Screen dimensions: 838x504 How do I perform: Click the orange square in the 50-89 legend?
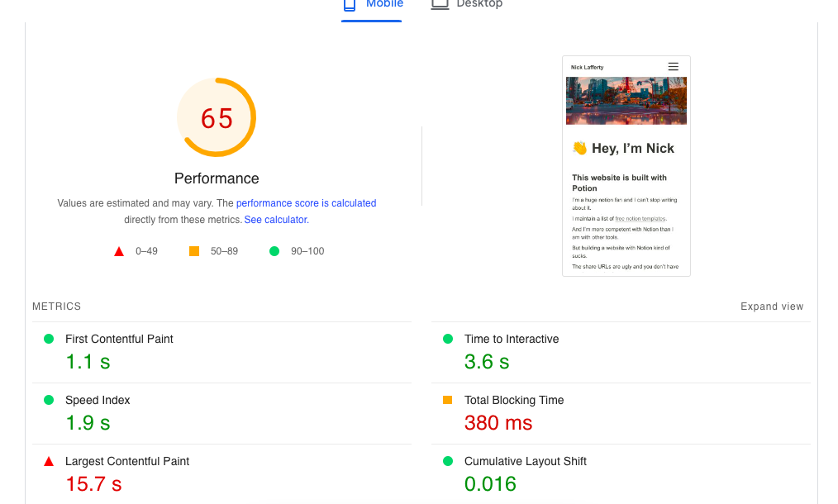pos(195,250)
